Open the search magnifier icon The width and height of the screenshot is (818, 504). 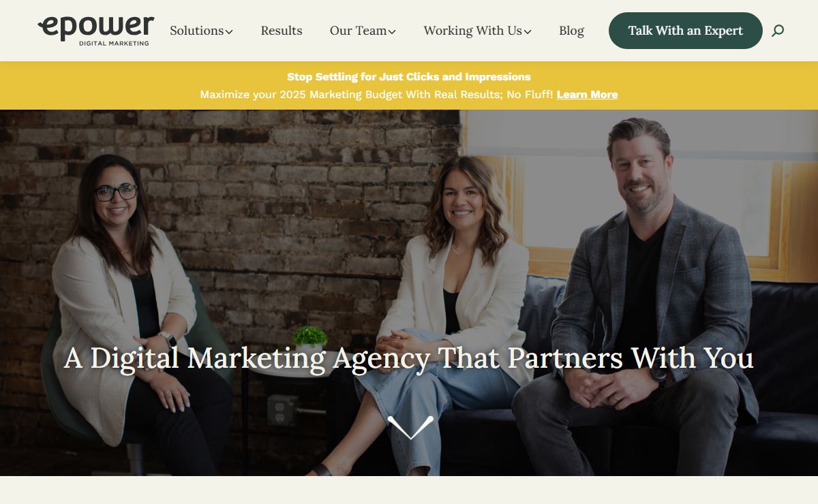click(778, 31)
